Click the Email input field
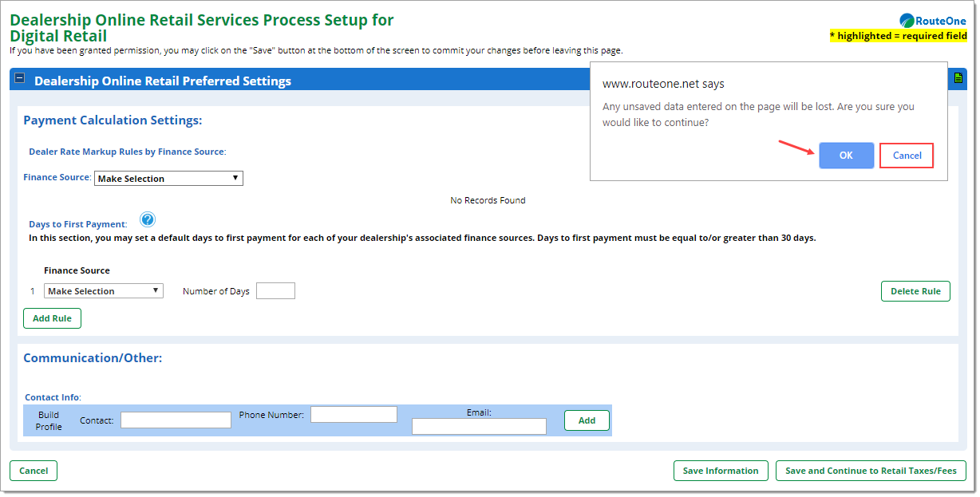Viewport: 980px width, 497px height. point(479,426)
